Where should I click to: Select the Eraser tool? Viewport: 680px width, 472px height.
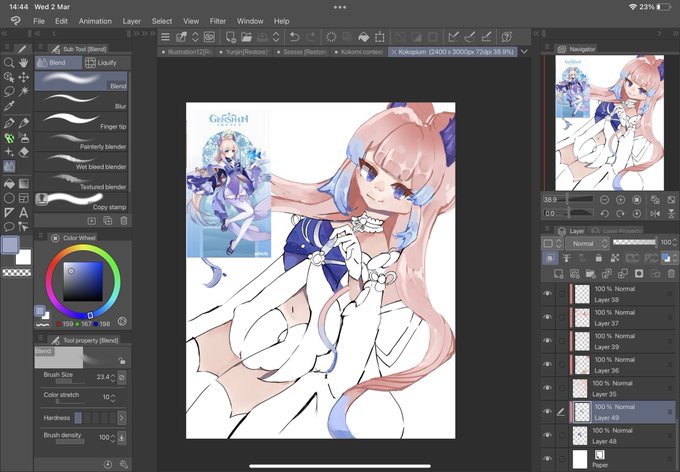[x=23, y=152]
